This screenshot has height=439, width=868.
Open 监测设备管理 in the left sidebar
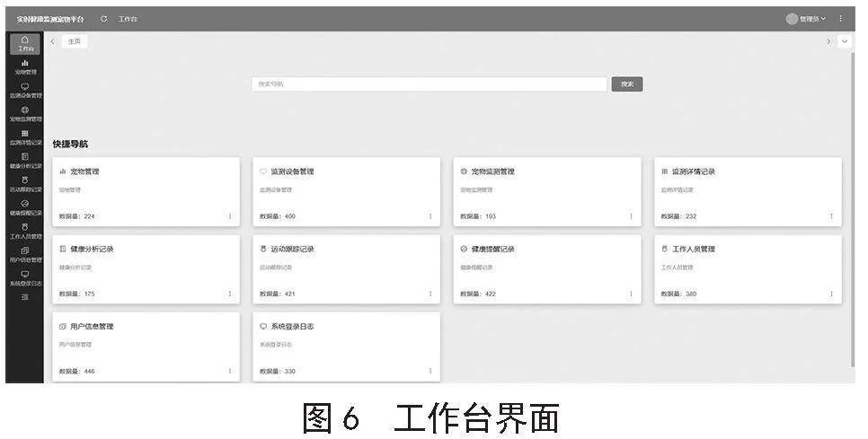tap(25, 91)
